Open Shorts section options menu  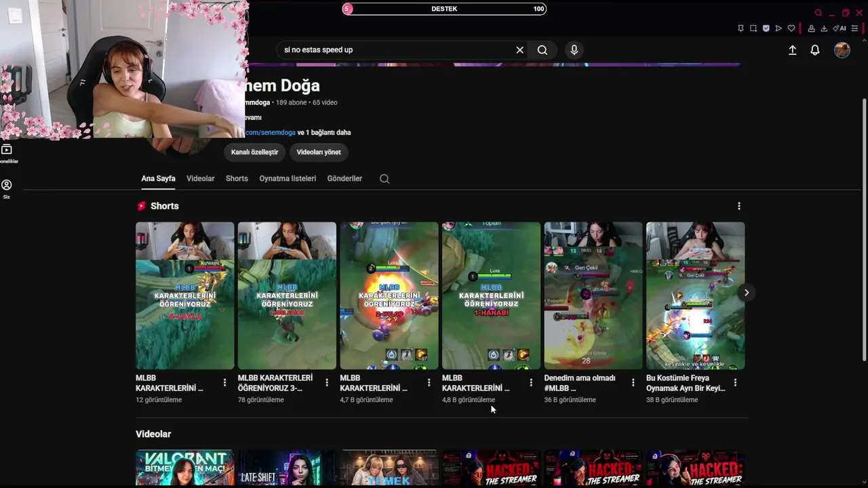[x=739, y=206]
